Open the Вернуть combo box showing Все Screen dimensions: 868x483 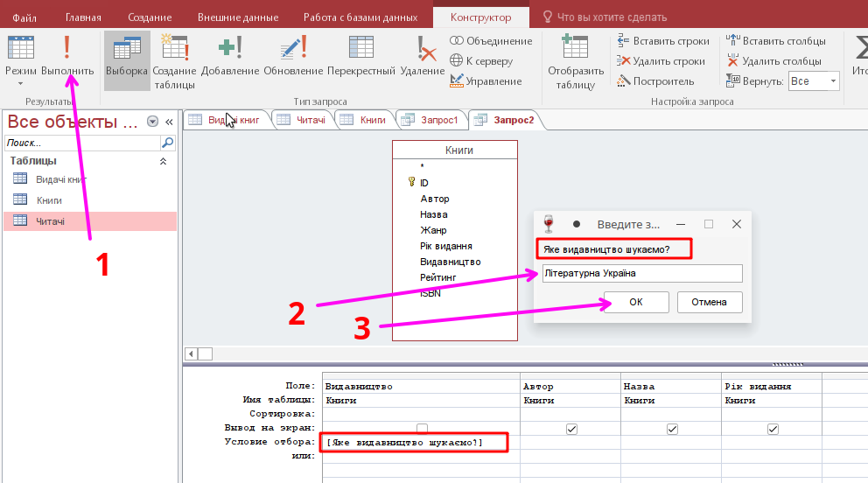(x=813, y=81)
